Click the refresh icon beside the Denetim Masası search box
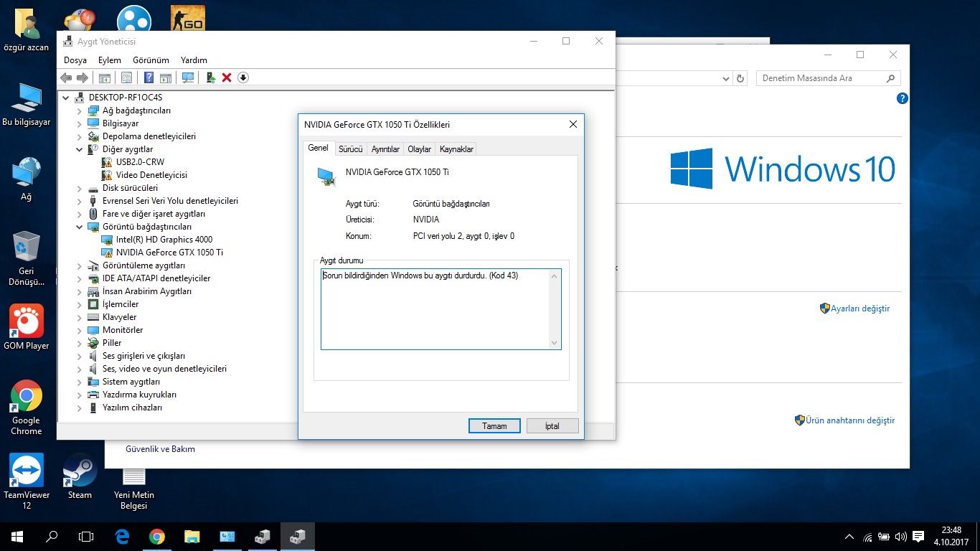980x551 pixels. (x=741, y=78)
